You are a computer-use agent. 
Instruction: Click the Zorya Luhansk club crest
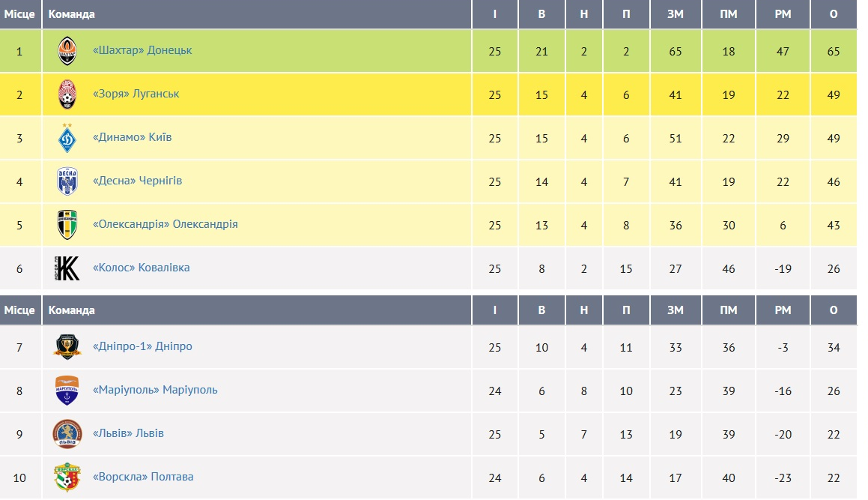[67, 94]
